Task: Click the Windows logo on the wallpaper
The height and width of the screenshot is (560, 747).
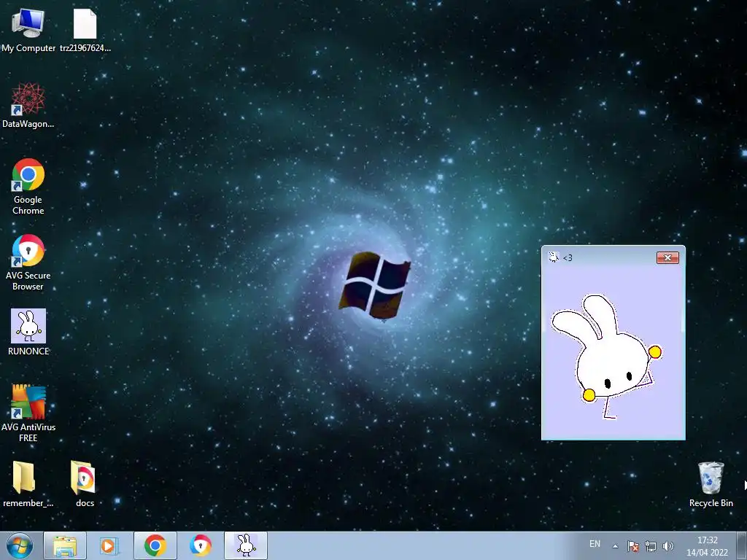Action: pyautogui.click(x=375, y=286)
